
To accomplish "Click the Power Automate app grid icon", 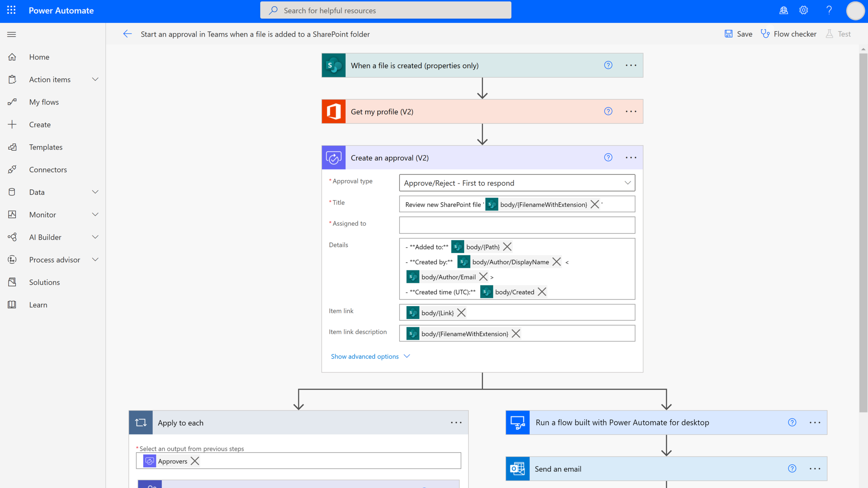I will (x=11, y=10).
